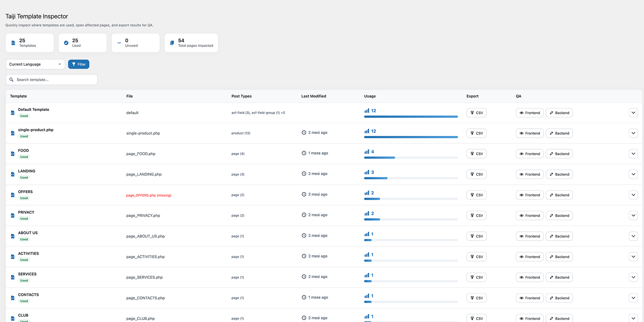The image size is (644, 322).
Task: Expand the Default Template row details
Action: pyautogui.click(x=633, y=113)
